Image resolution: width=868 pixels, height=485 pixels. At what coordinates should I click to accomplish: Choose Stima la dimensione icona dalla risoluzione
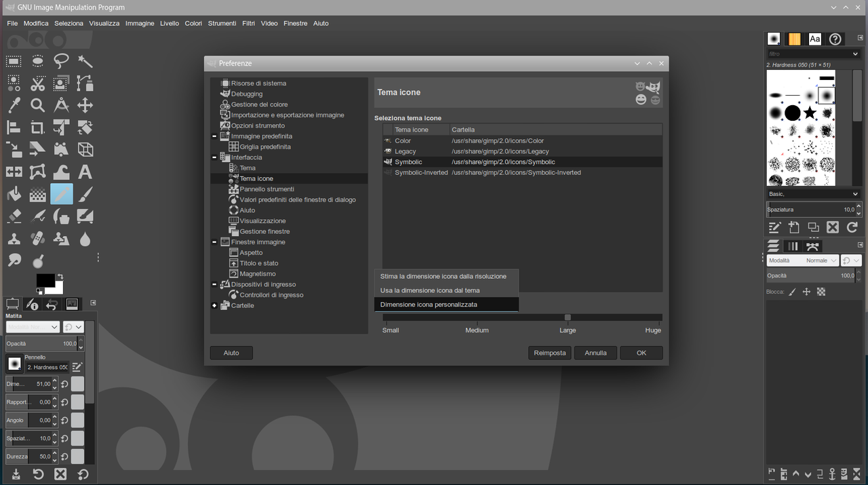tap(446, 276)
